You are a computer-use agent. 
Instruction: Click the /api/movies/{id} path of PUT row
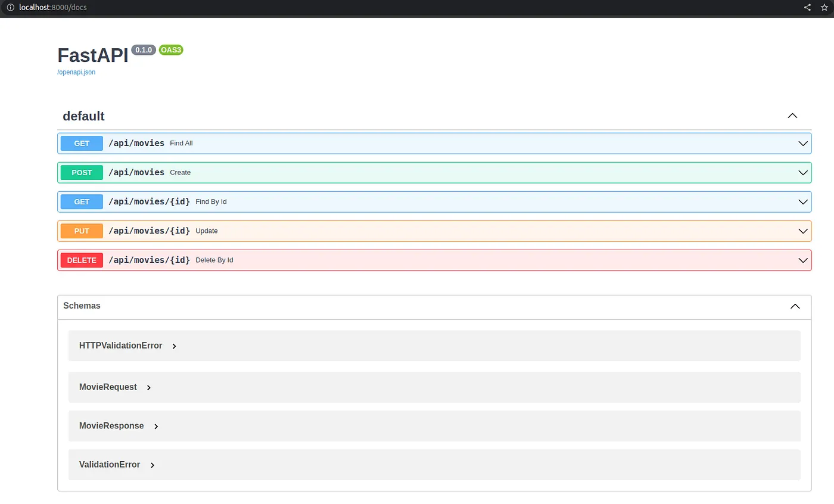point(150,231)
